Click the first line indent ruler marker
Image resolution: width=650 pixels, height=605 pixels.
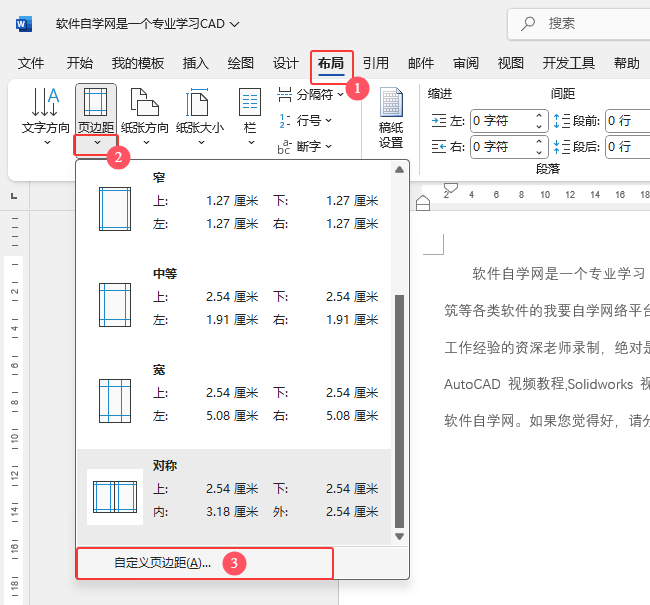pyautogui.click(x=451, y=188)
